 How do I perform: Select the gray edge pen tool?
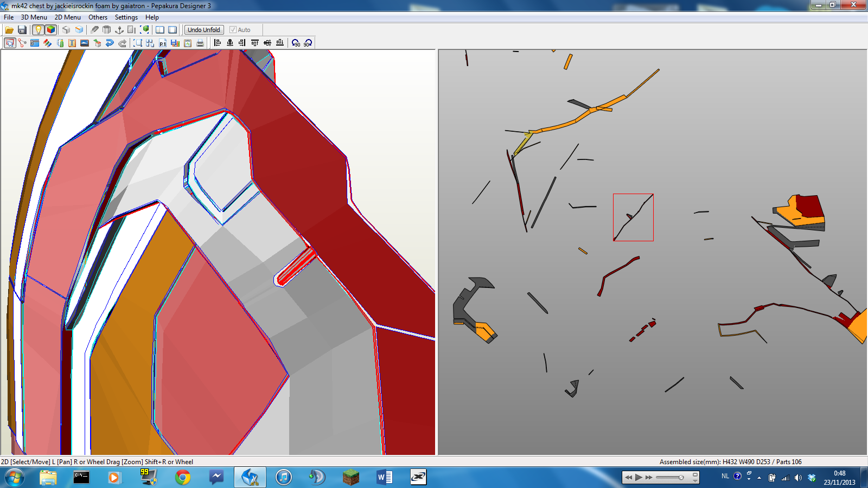94,30
